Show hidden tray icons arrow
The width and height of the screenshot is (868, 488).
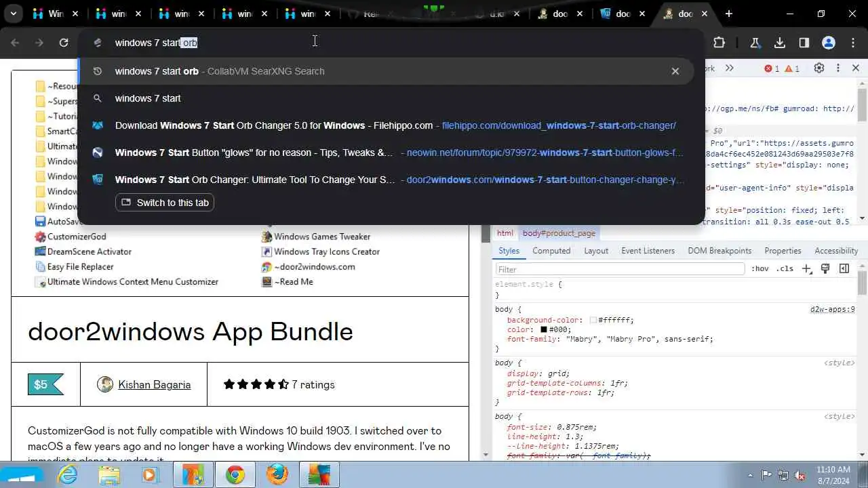pyautogui.click(x=750, y=475)
